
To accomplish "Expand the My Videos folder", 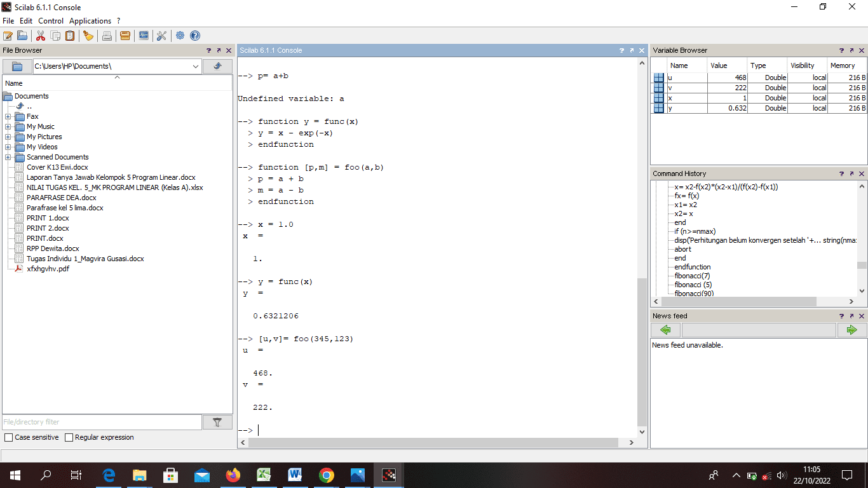I will pyautogui.click(x=8, y=147).
